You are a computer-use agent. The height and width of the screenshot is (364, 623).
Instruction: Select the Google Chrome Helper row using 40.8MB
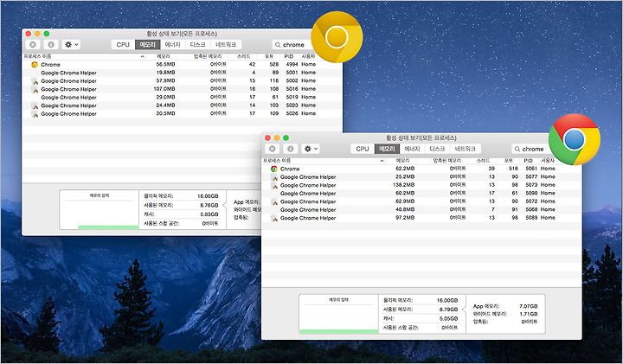(421, 209)
